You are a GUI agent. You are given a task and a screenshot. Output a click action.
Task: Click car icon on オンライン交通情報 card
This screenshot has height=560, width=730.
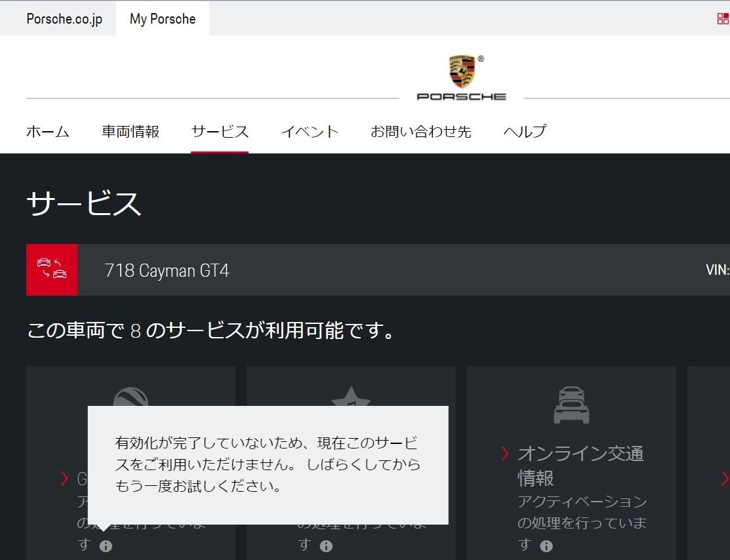(571, 405)
